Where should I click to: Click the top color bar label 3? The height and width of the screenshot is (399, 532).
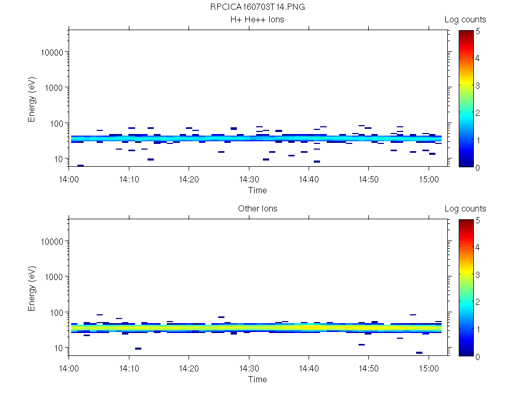(x=478, y=86)
